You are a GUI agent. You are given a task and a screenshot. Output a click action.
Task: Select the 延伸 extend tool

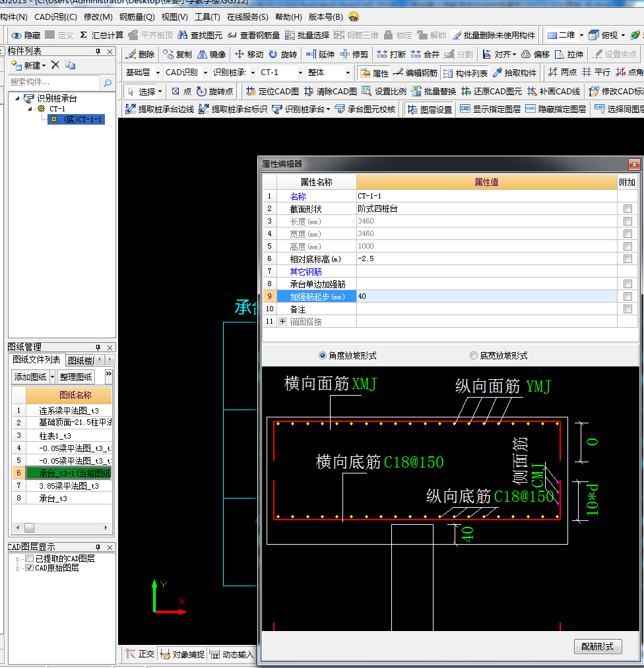320,54
